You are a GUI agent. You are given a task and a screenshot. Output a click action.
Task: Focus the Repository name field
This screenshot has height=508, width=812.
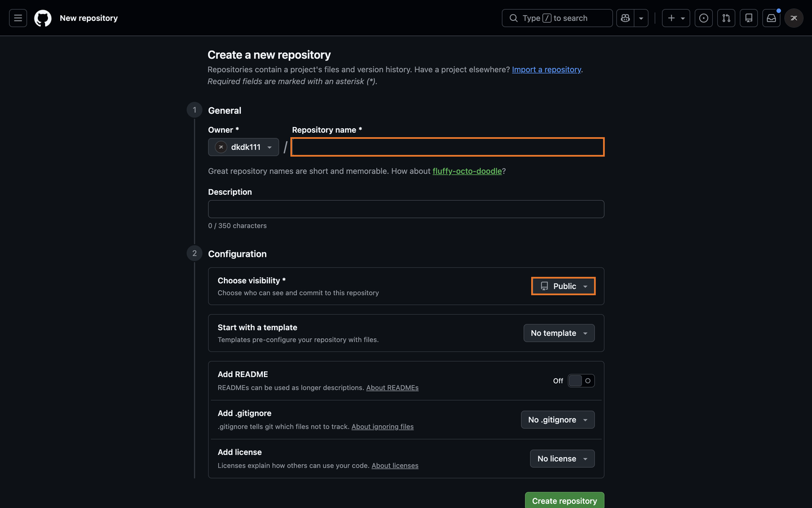(x=448, y=147)
